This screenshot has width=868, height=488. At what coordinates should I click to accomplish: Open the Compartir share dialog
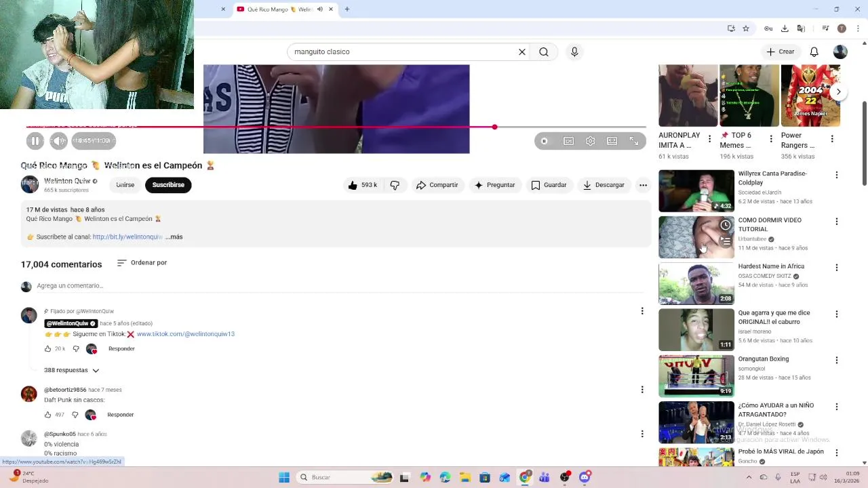point(437,185)
